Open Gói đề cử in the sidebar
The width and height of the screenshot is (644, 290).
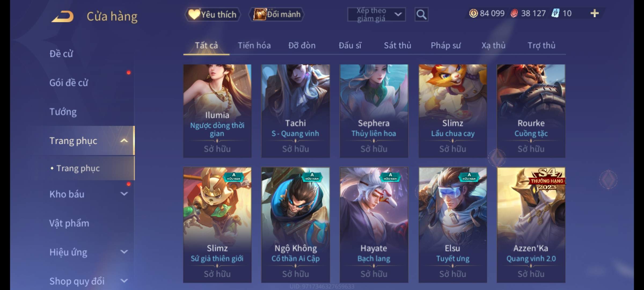pyautogui.click(x=69, y=83)
